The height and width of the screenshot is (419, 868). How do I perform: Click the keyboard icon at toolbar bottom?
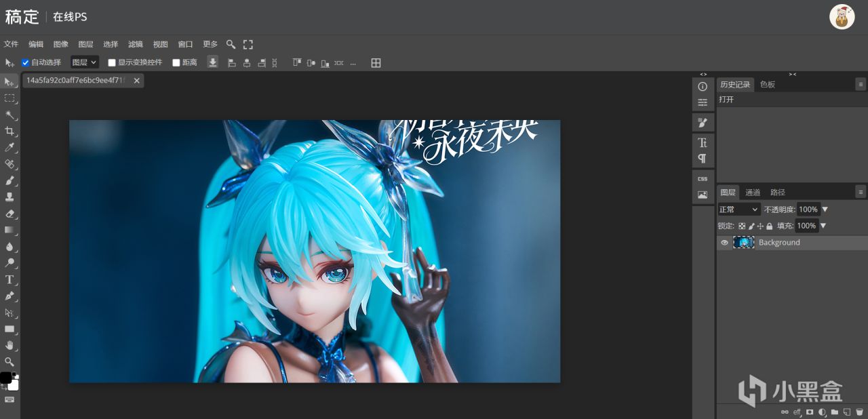click(9, 399)
